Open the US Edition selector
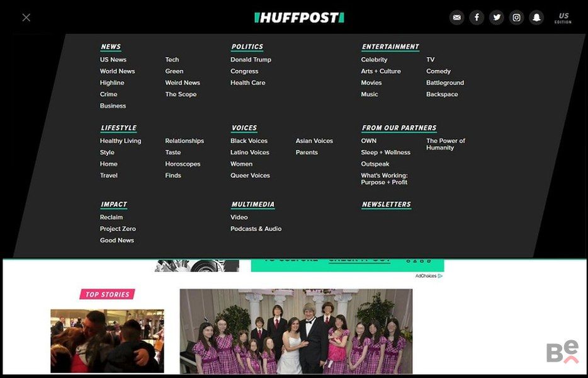This screenshot has height=378, width=588. point(563,18)
